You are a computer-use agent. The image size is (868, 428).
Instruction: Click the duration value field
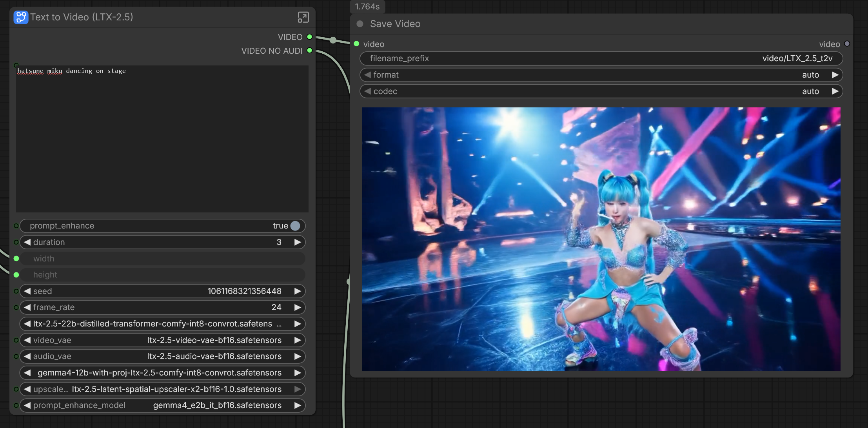tap(162, 242)
